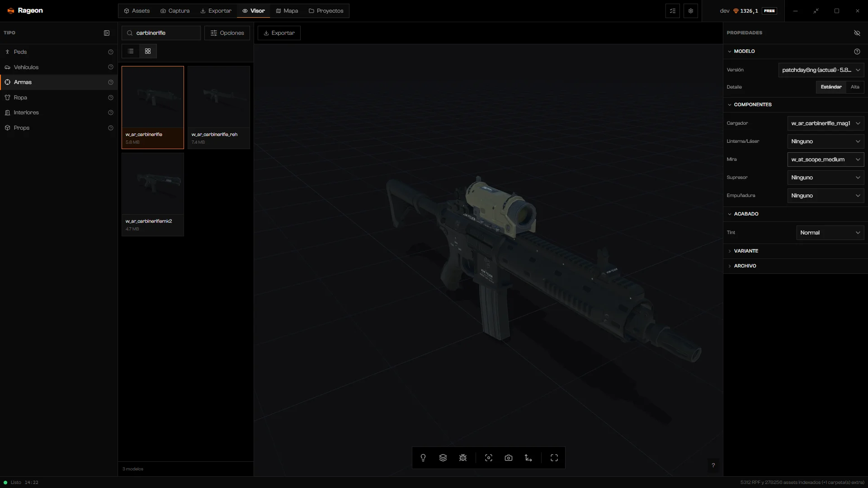Hide the Propiedades panel eye icon

tap(857, 33)
